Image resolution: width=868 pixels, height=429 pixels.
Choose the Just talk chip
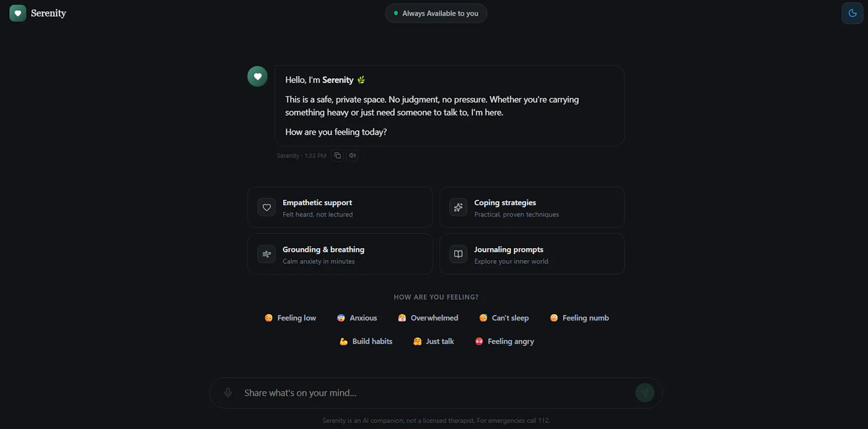[433, 341]
